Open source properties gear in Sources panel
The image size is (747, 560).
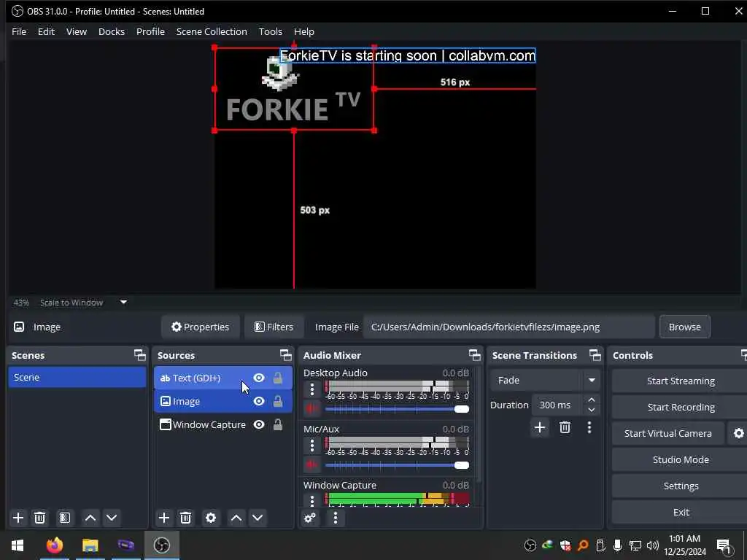pyautogui.click(x=211, y=518)
